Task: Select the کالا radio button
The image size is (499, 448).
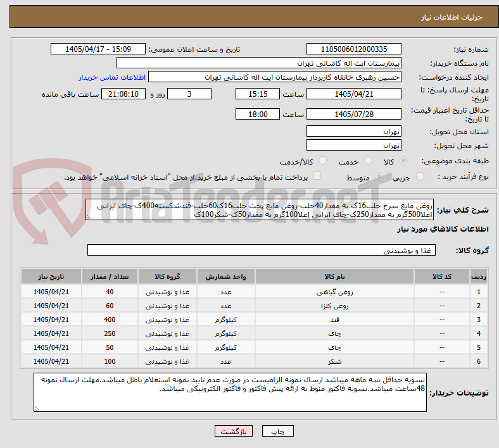Action: 403,161
